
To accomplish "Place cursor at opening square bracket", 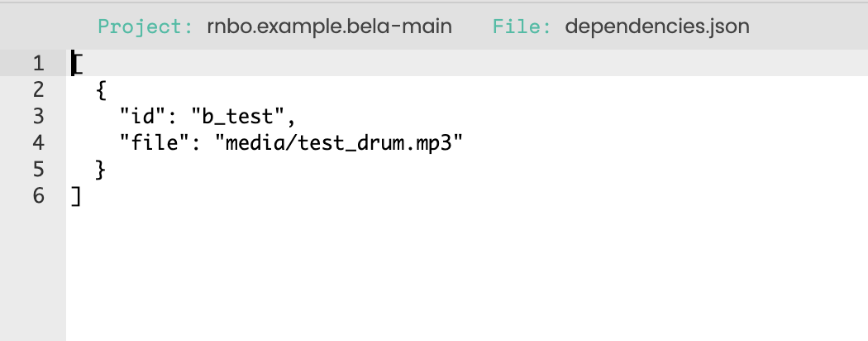I will tap(76, 64).
